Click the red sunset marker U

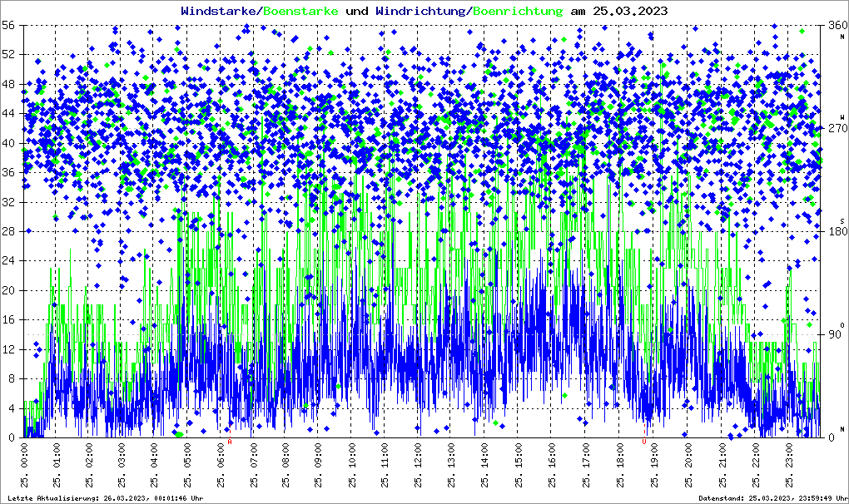643,442
